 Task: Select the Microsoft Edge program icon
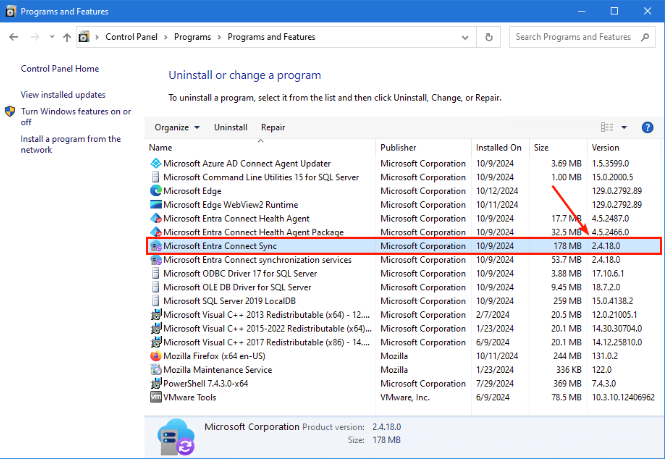[156, 191]
